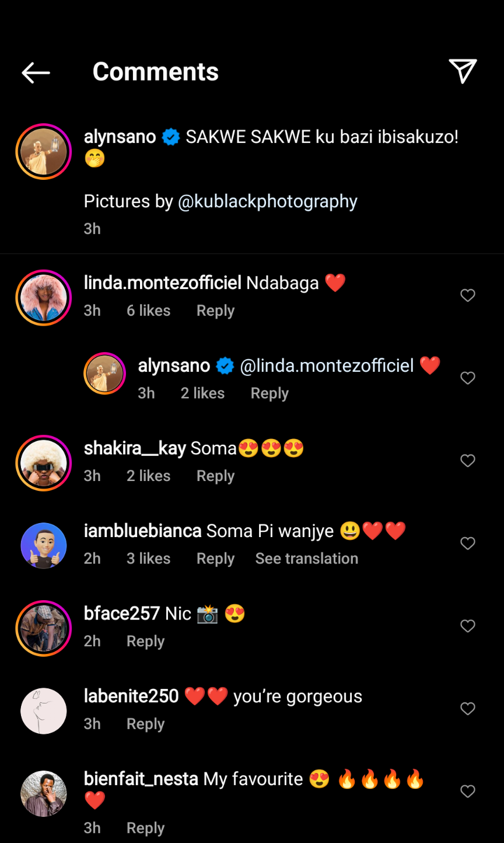Screen dimensions: 504x843
Task: View alynsano's story avatar in caption
Action: (x=44, y=151)
